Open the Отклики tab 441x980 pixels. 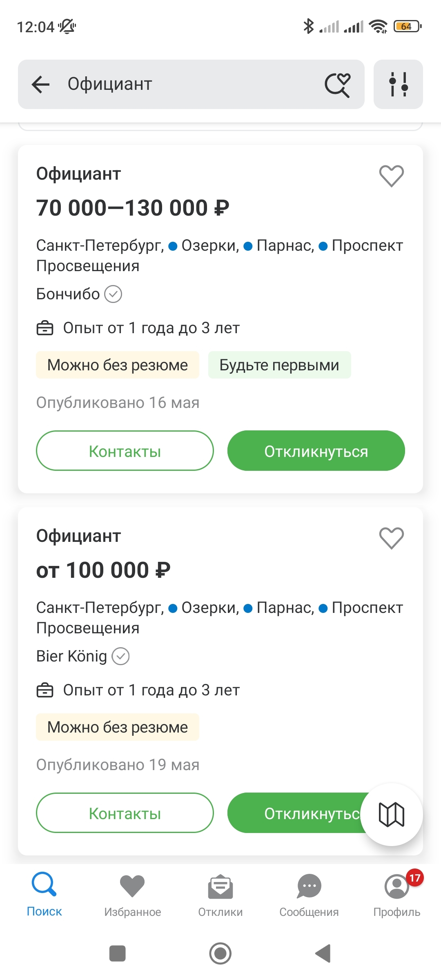[220, 894]
